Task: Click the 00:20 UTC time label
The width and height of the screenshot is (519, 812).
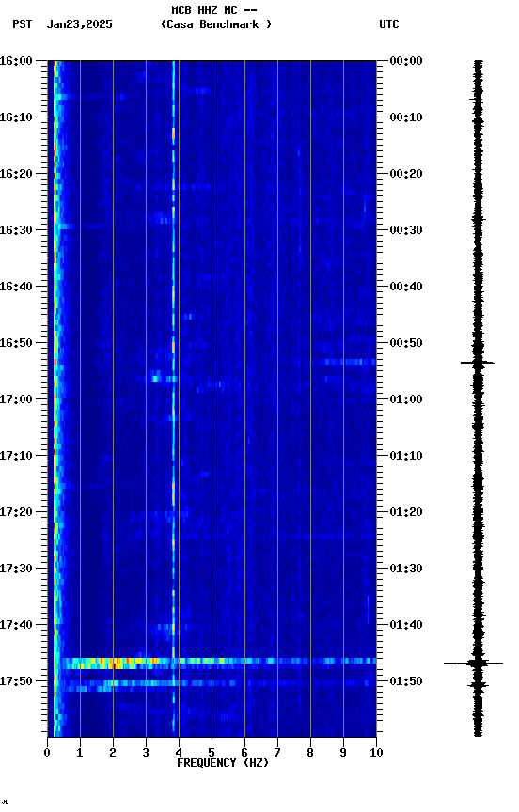Action: click(406, 174)
